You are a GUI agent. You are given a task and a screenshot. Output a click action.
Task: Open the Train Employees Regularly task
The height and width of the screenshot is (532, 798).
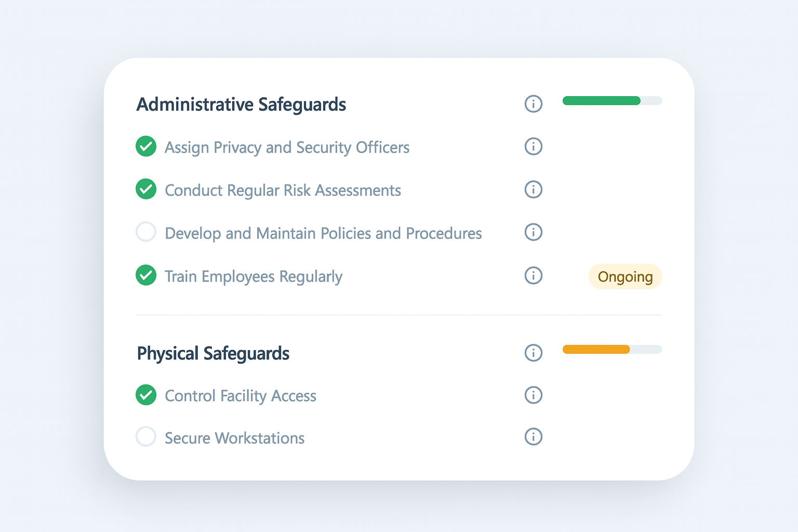[x=253, y=276]
